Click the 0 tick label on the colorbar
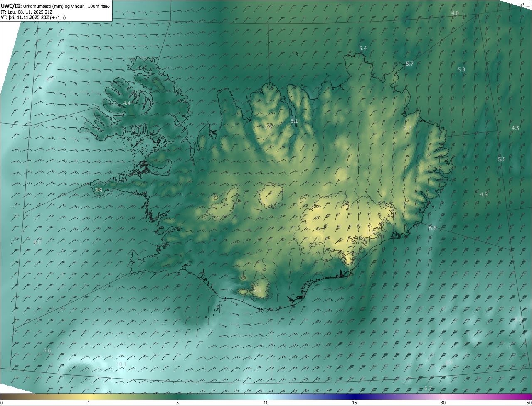532x406 pixels. (x=2, y=403)
